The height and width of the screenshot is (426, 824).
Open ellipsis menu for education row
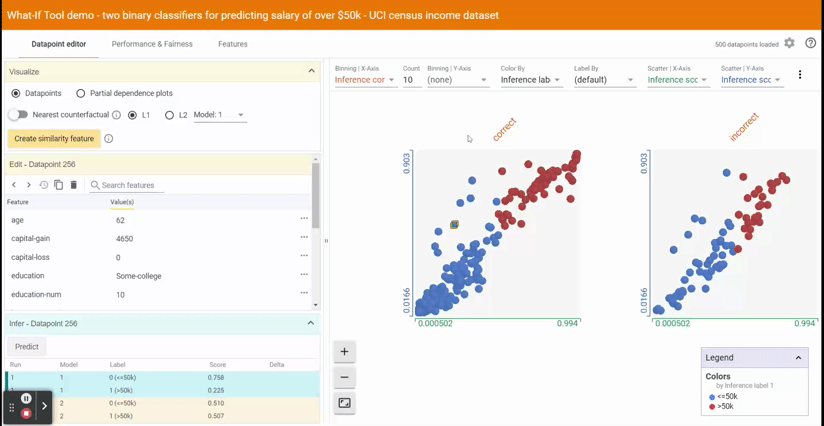(x=304, y=274)
